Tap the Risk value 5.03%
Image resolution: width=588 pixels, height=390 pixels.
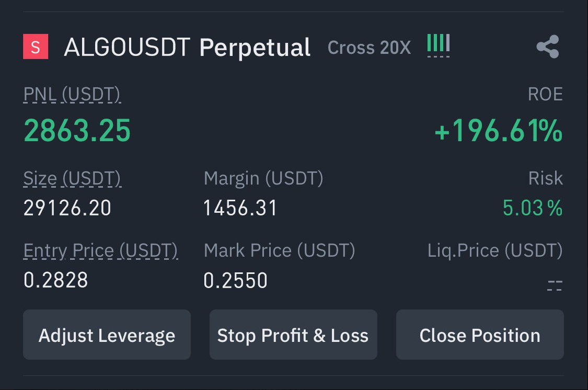(x=533, y=209)
